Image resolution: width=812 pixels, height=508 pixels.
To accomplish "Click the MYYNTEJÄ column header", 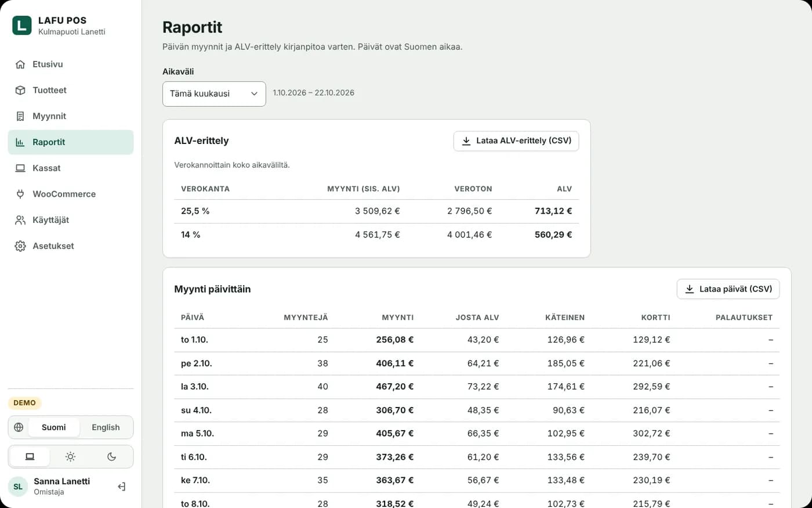I will tap(306, 318).
